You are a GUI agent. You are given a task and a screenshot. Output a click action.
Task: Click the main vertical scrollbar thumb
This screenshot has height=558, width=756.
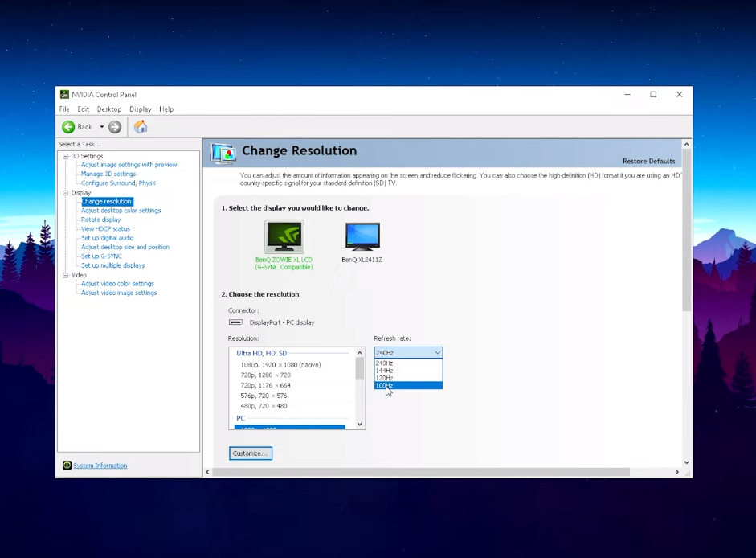(x=687, y=230)
